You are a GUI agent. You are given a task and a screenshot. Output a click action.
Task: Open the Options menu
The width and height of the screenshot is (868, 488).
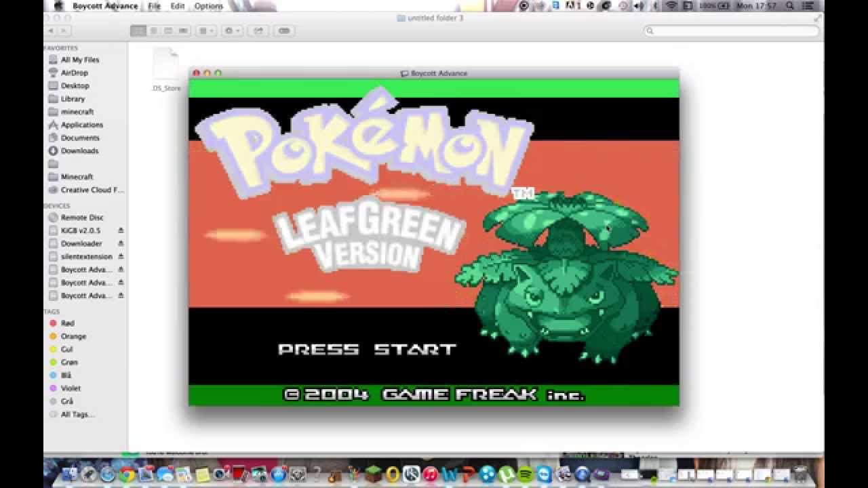[209, 6]
